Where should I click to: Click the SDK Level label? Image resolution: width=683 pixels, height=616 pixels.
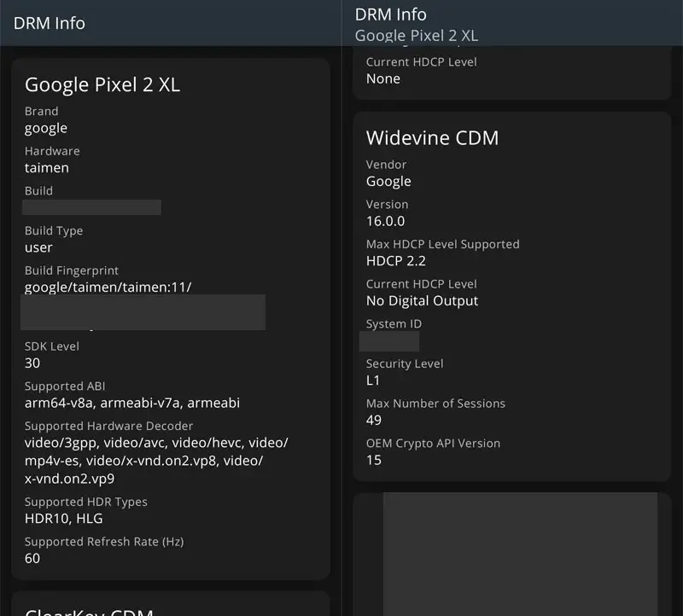pos(52,346)
